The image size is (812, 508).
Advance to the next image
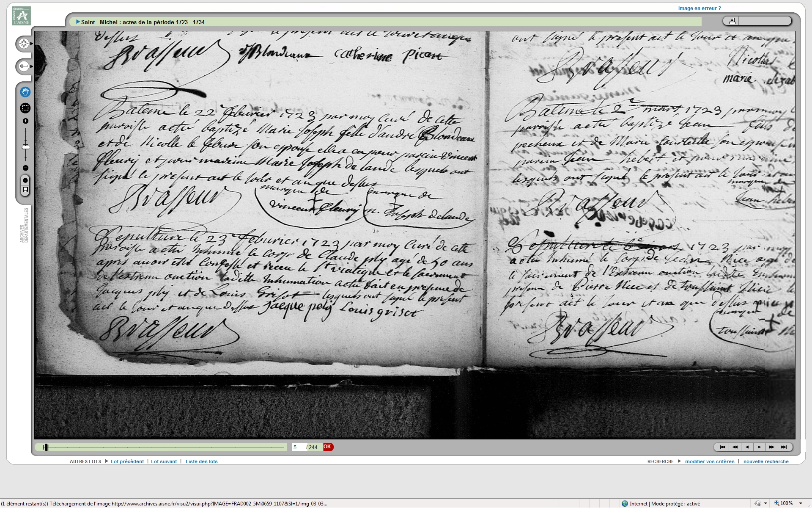coord(759,447)
